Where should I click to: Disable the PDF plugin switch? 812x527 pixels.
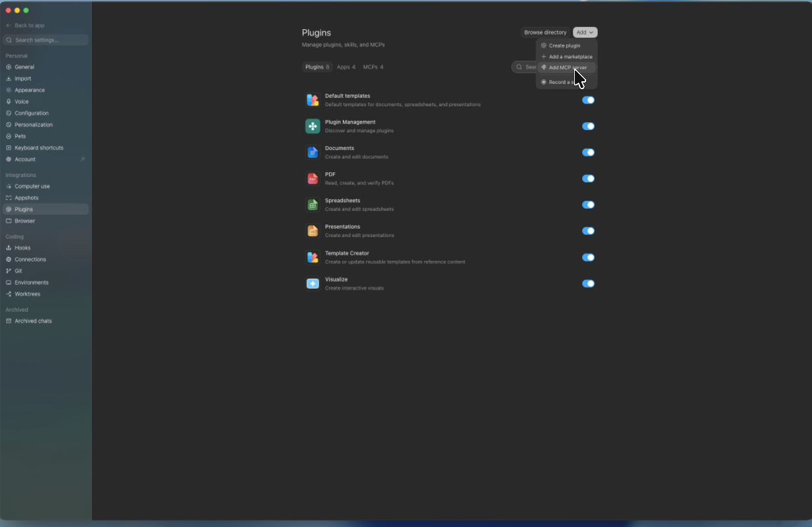[588, 178]
